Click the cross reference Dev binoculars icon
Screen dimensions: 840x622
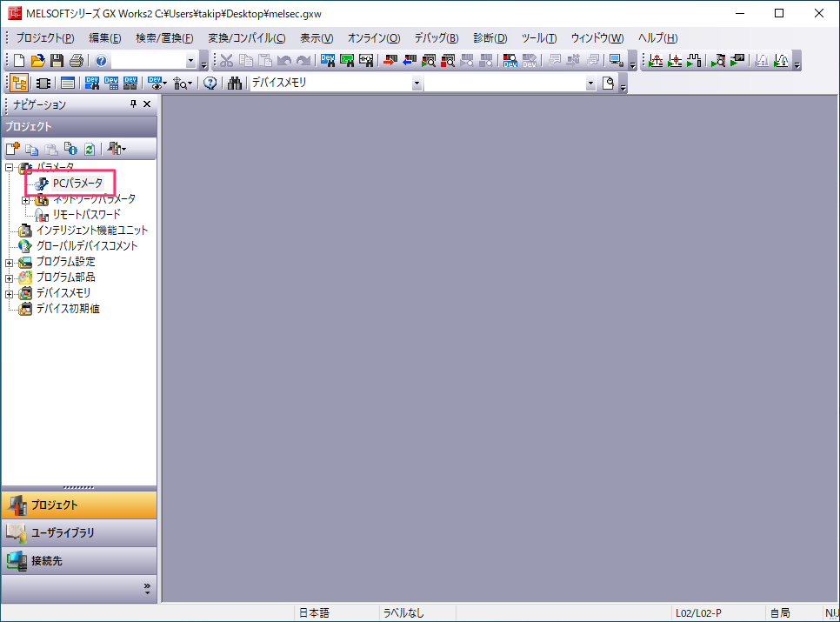pyautogui.click(x=92, y=83)
